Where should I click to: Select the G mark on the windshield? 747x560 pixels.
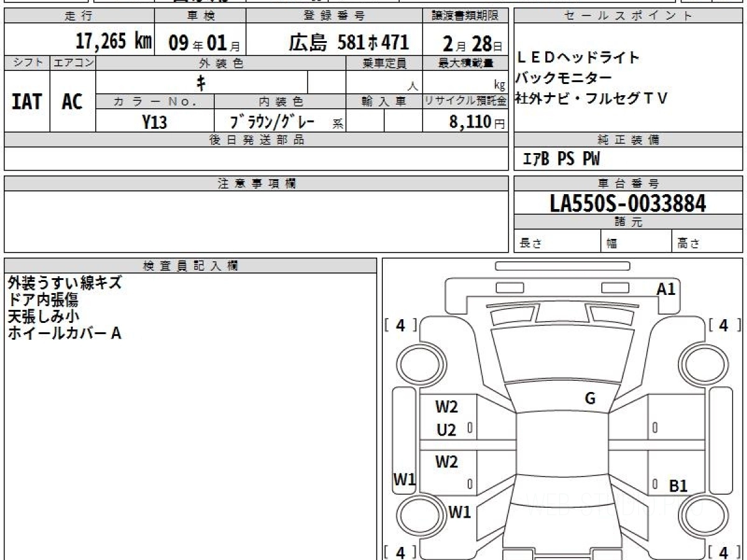(590, 399)
